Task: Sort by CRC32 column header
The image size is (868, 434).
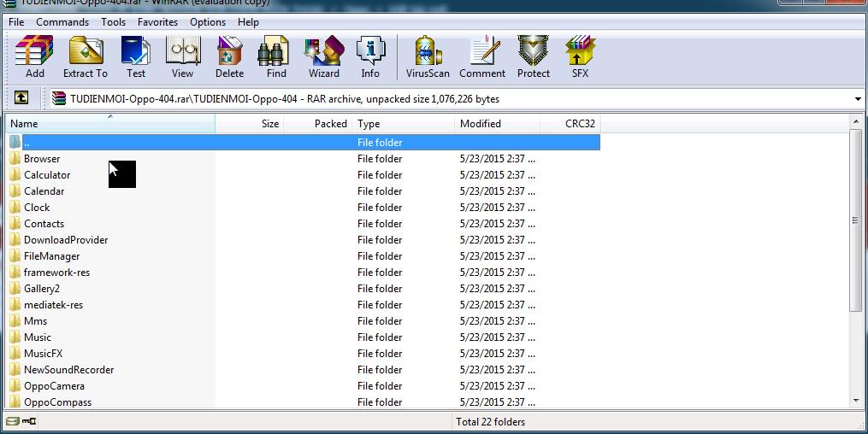Action: pos(570,123)
